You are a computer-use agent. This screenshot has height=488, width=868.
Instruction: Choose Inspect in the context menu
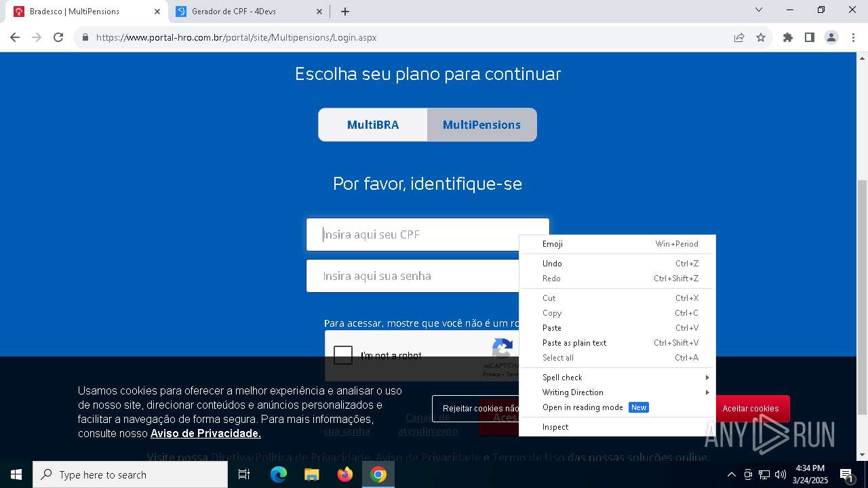[x=617, y=427]
